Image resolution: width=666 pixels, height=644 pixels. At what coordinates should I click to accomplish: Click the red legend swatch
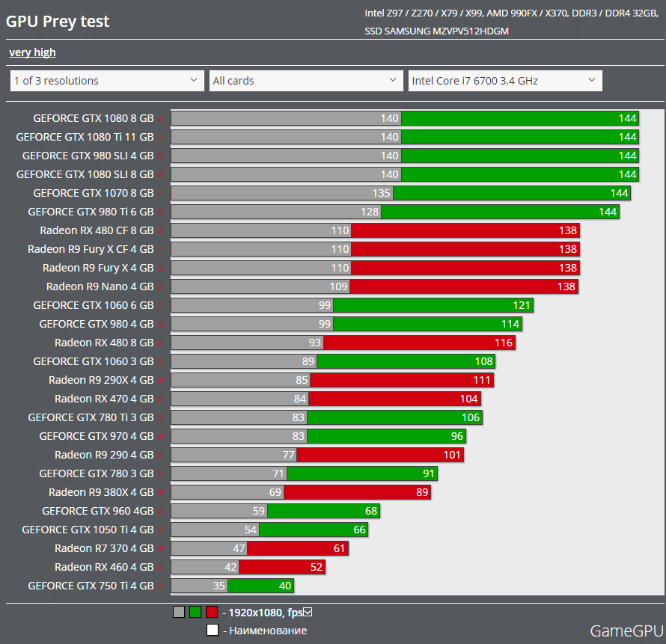point(212,612)
